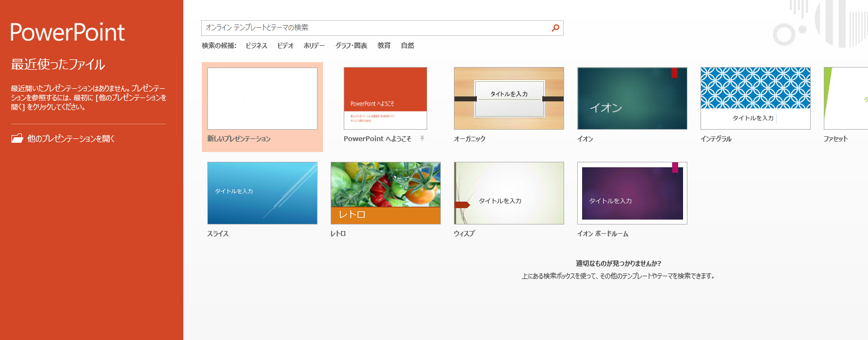The image size is (868, 340).
Task: Click the 適切なものが見つかりませんか? text
Action: pyautogui.click(x=619, y=263)
